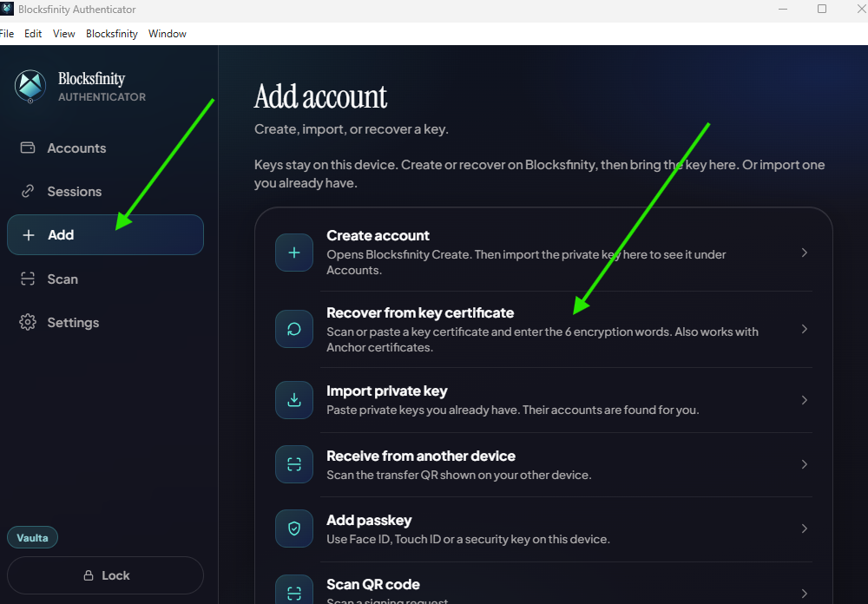Open the Edit menu
The width and height of the screenshot is (868, 604).
pyautogui.click(x=33, y=34)
